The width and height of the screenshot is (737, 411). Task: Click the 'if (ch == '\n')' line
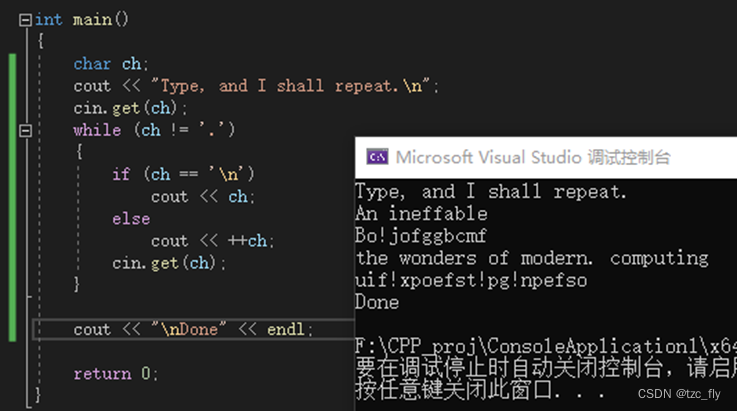point(183,174)
